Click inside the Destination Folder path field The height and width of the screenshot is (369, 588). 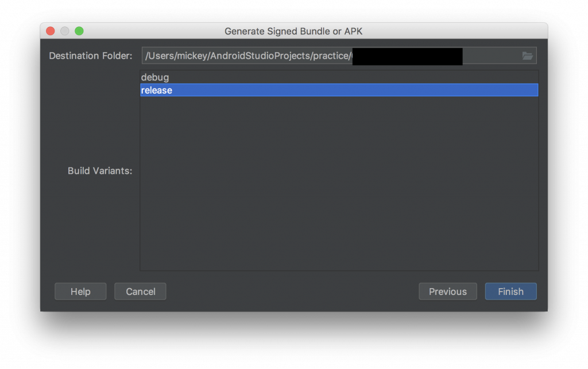point(339,56)
